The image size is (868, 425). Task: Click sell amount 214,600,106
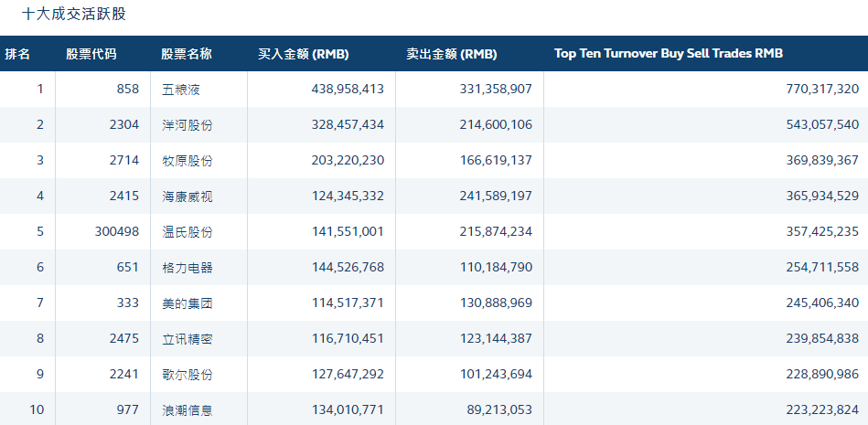click(496, 124)
